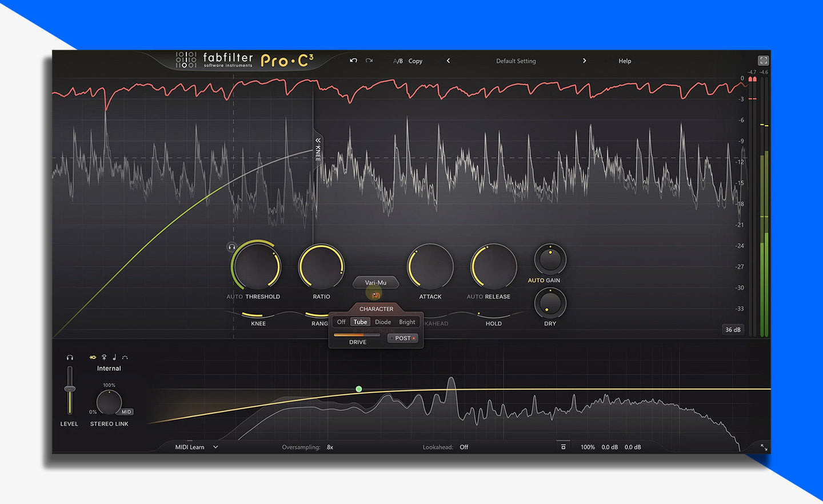Click the FabFilter Pro-C 3 logo

pyautogui.click(x=245, y=60)
